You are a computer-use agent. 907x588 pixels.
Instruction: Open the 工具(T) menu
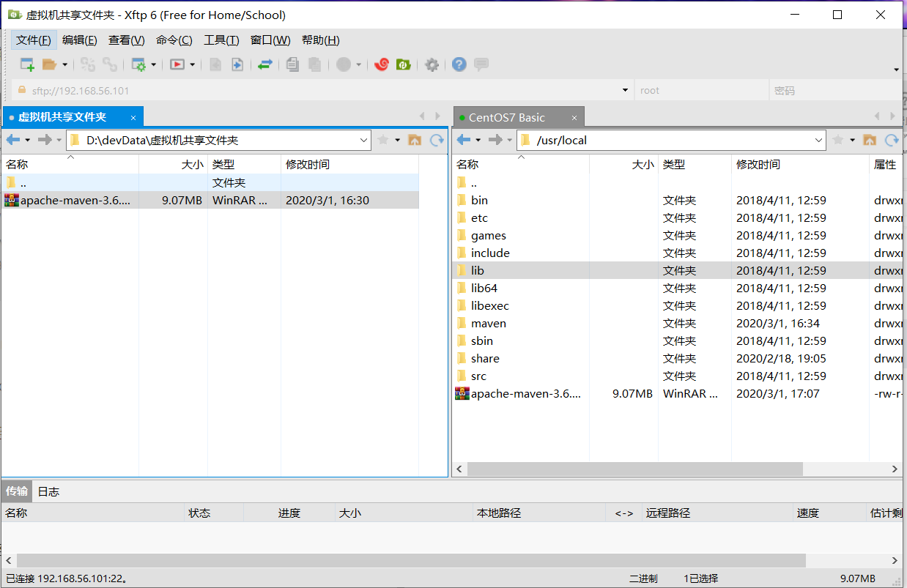221,40
